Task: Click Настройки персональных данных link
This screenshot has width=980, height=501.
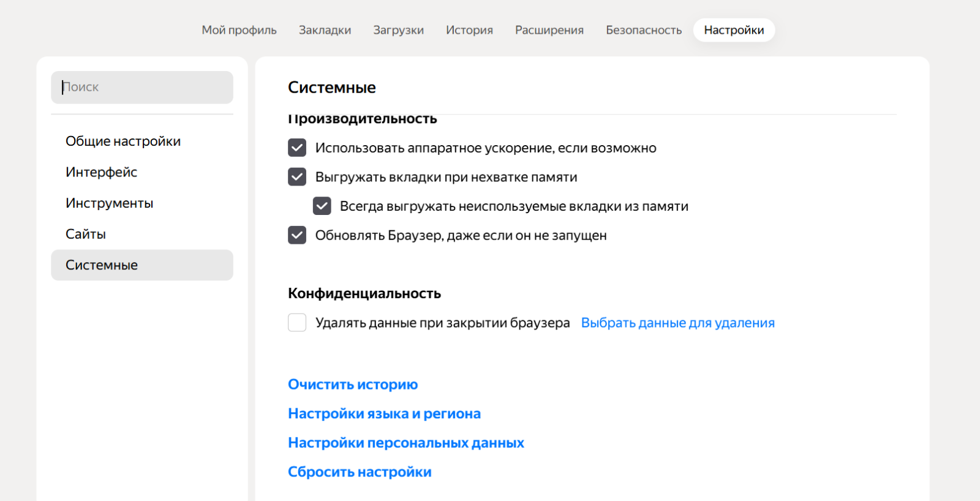Action: click(x=406, y=443)
